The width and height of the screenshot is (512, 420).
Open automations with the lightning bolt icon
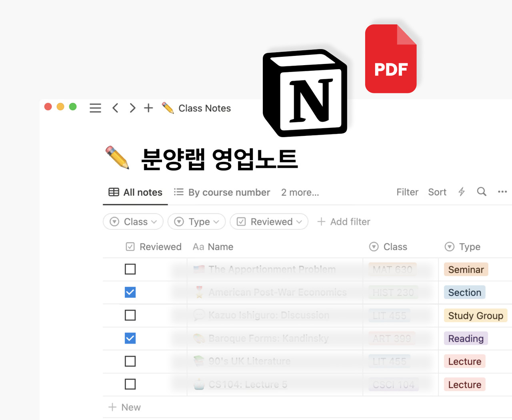(462, 192)
